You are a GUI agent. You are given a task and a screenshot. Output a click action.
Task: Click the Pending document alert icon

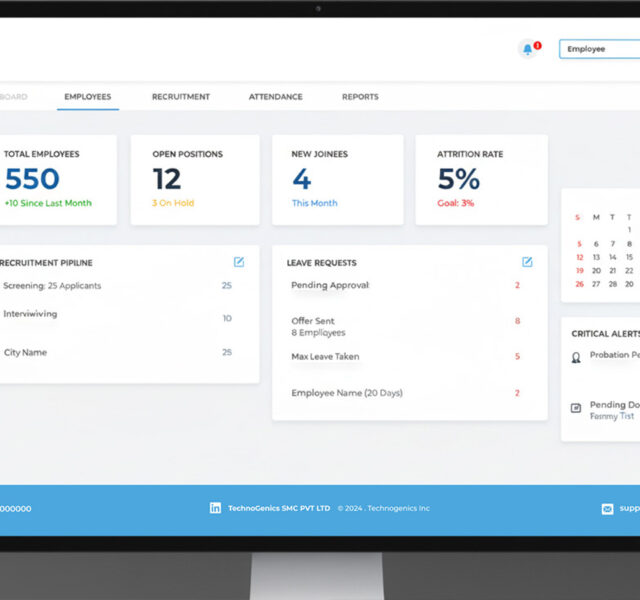point(576,407)
